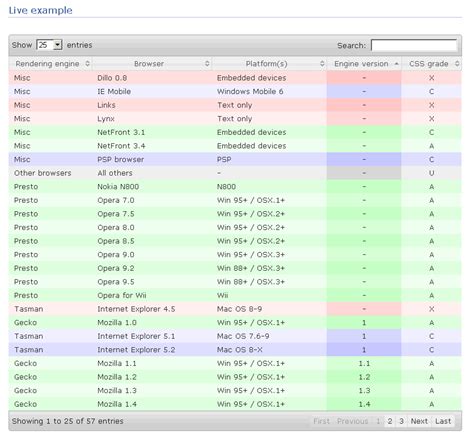
Task: Click the CSS grade column sort icon
Action: 457,63
